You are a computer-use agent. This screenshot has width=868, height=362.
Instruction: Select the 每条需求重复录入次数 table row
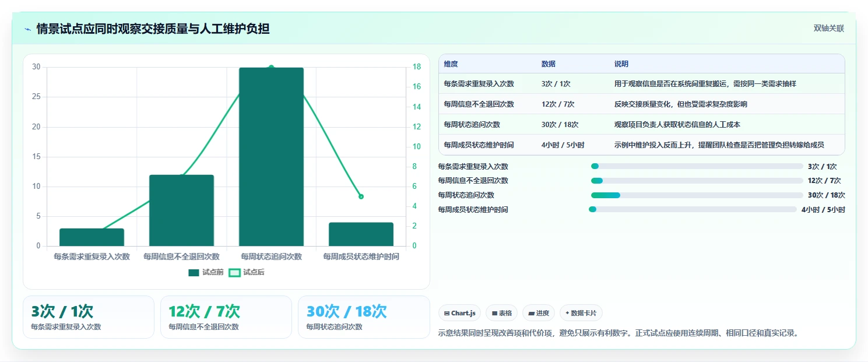coord(641,84)
